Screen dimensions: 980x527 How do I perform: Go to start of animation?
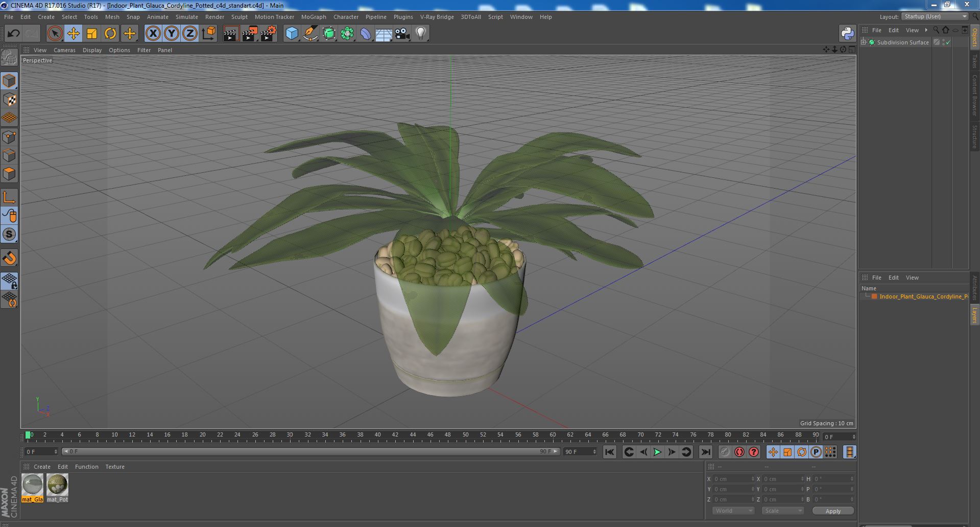click(609, 452)
